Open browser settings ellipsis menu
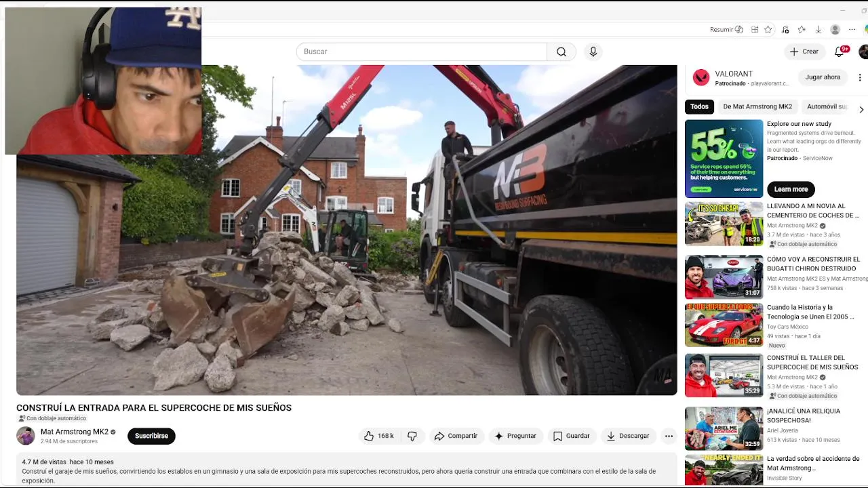 [x=852, y=30]
